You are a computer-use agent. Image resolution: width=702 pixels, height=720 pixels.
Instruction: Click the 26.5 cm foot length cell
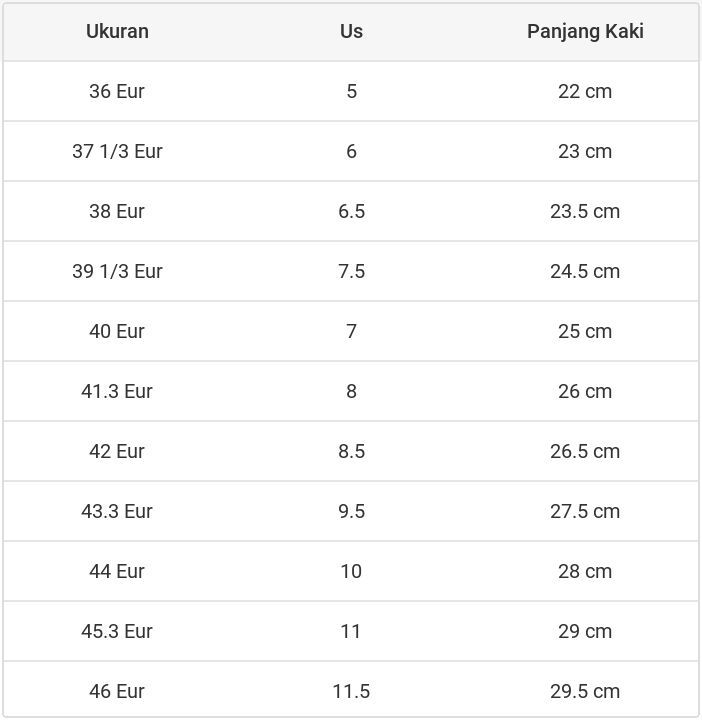point(585,451)
